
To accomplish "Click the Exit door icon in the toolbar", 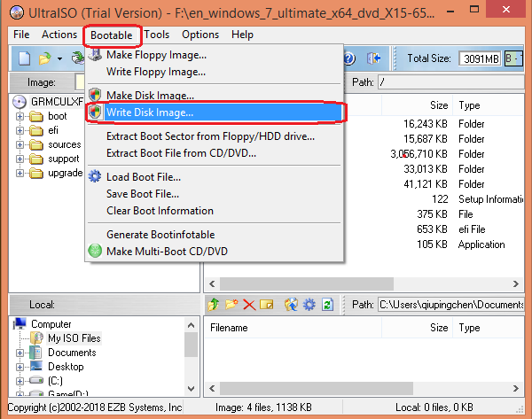I will click(x=373, y=58).
